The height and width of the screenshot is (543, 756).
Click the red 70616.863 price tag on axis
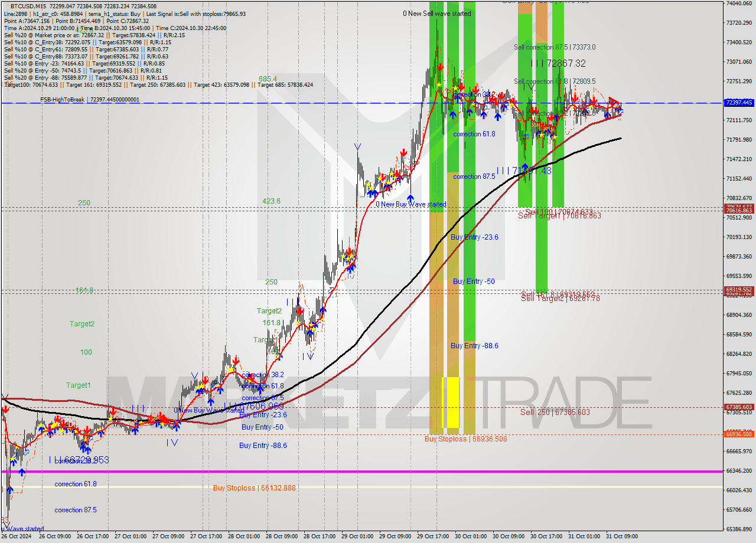739,210
